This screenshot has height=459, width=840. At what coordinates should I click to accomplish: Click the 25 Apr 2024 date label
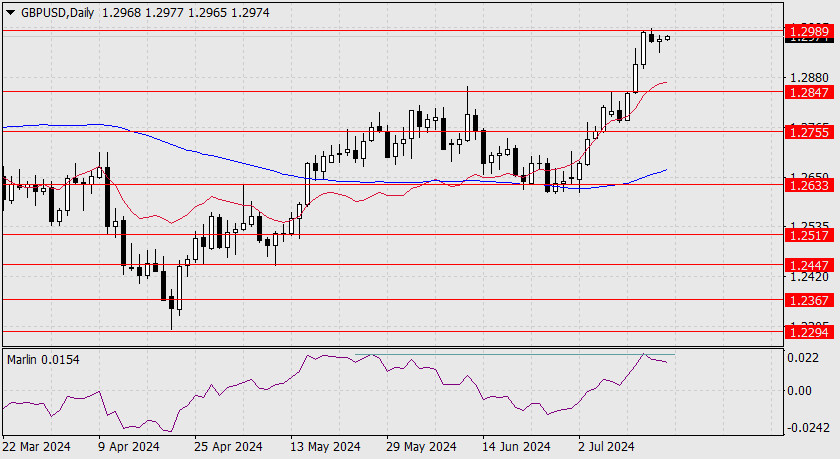point(228,446)
